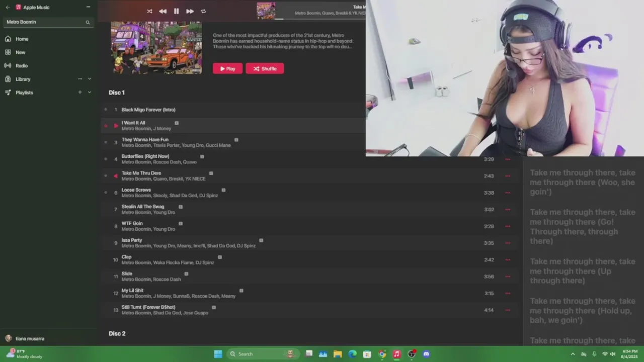Jump to lyric line ending 'Woo, she goin'

[582, 182]
